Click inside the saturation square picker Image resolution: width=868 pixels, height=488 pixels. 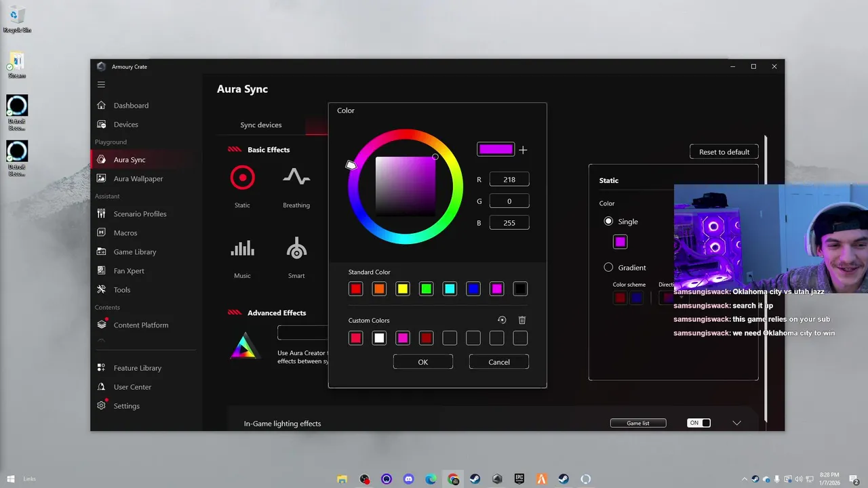[x=406, y=186]
